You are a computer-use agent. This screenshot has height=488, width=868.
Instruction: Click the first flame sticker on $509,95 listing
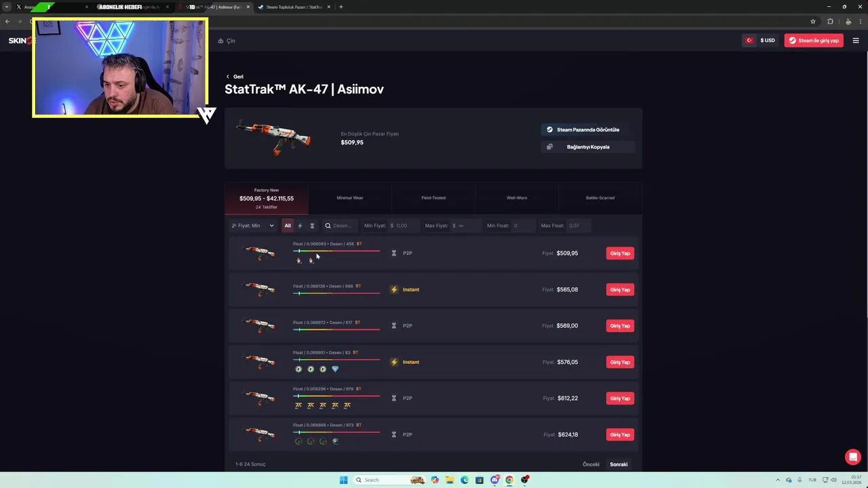pyautogui.click(x=298, y=260)
